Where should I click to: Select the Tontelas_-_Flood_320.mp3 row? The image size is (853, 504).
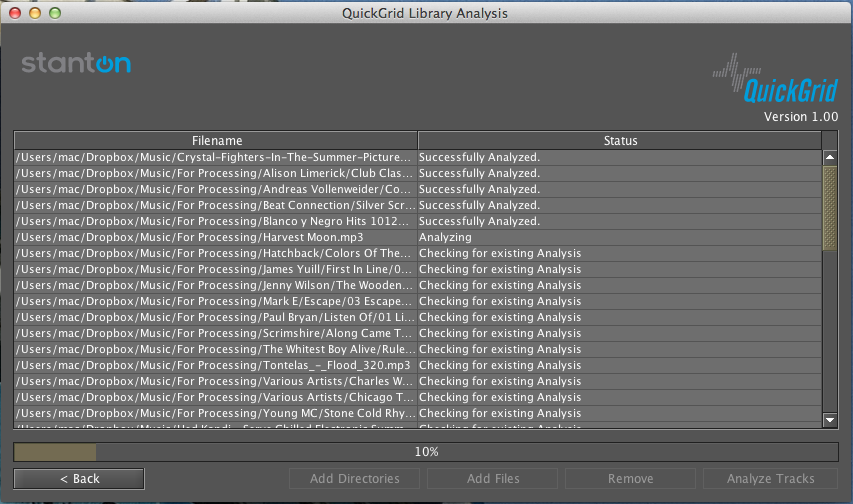(x=215, y=365)
